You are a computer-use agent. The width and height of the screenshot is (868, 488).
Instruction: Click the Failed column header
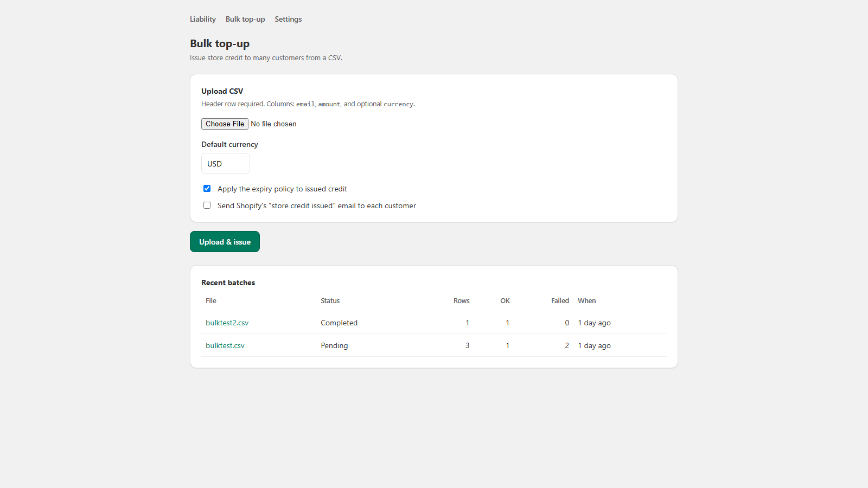(x=560, y=300)
